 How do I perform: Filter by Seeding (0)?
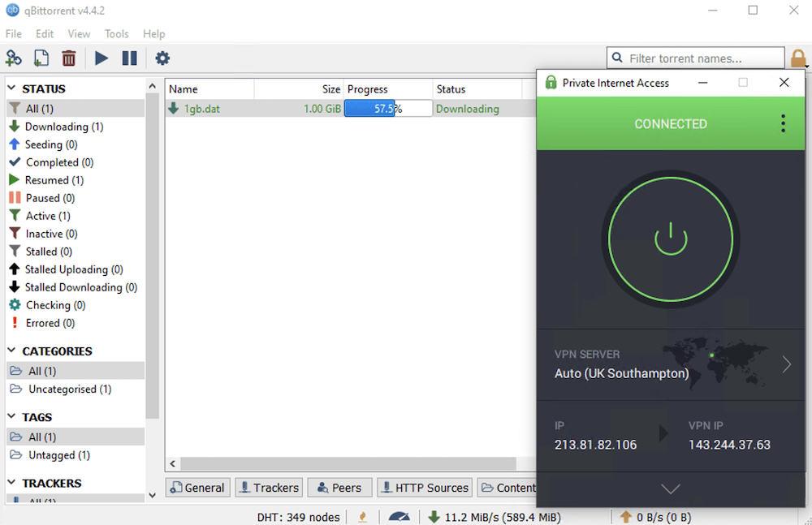[x=76, y=144]
